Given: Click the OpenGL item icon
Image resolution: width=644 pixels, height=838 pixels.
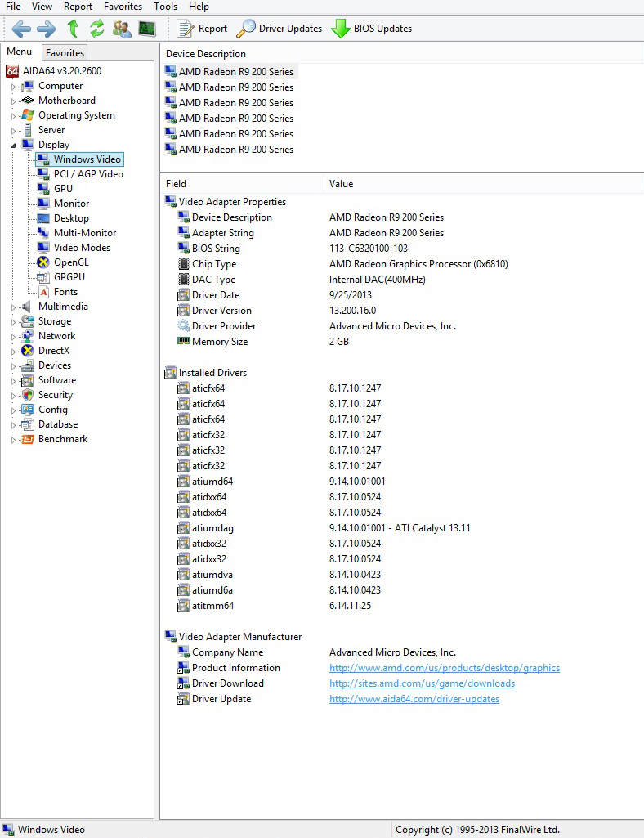Looking at the screenshot, I should (43, 262).
